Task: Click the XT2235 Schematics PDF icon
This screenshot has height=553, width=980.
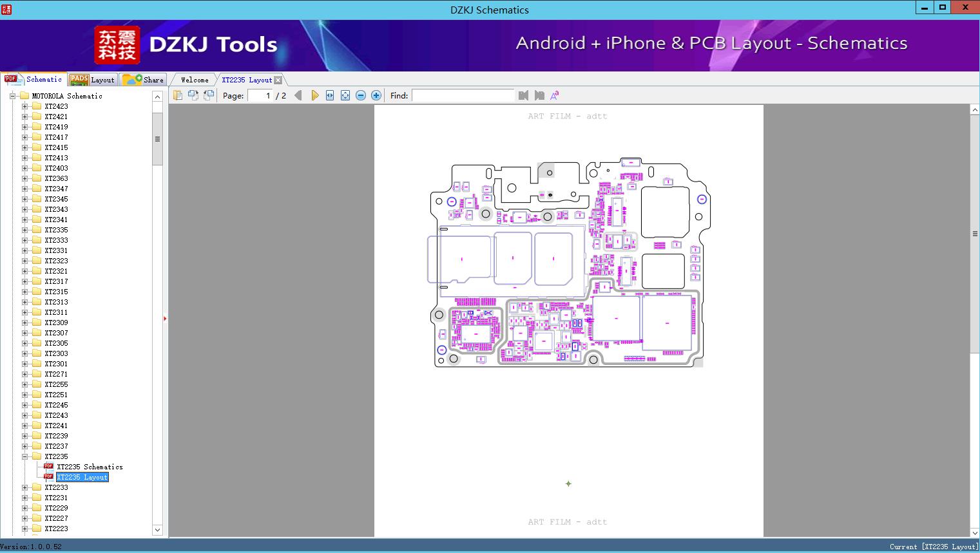Action: (48, 467)
